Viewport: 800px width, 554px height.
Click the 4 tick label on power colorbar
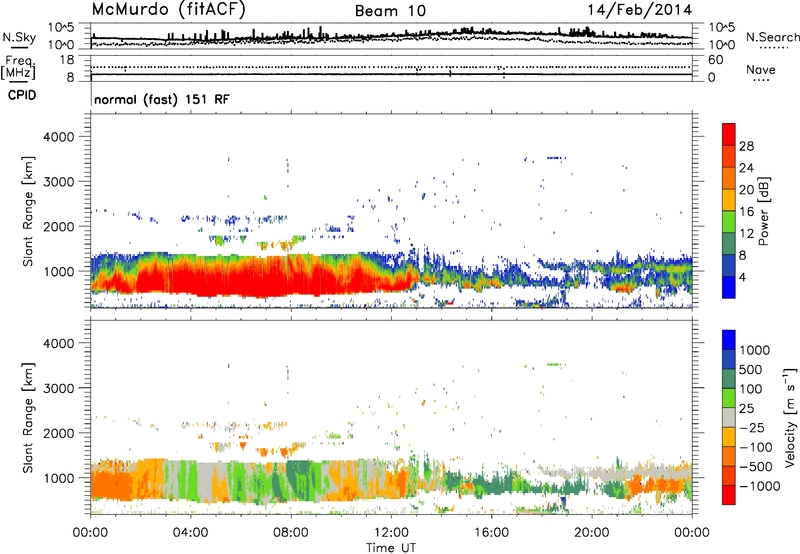pos(742,277)
